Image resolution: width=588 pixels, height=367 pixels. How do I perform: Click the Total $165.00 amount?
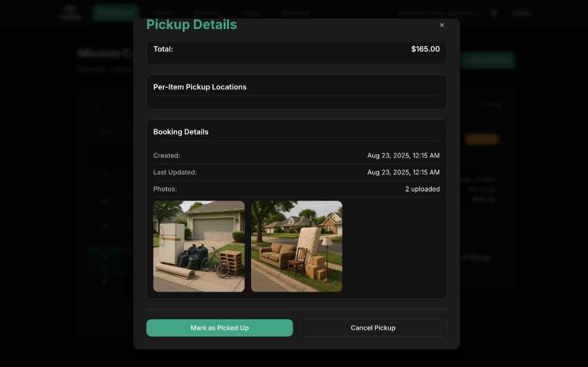pyautogui.click(x=425, y=49)
